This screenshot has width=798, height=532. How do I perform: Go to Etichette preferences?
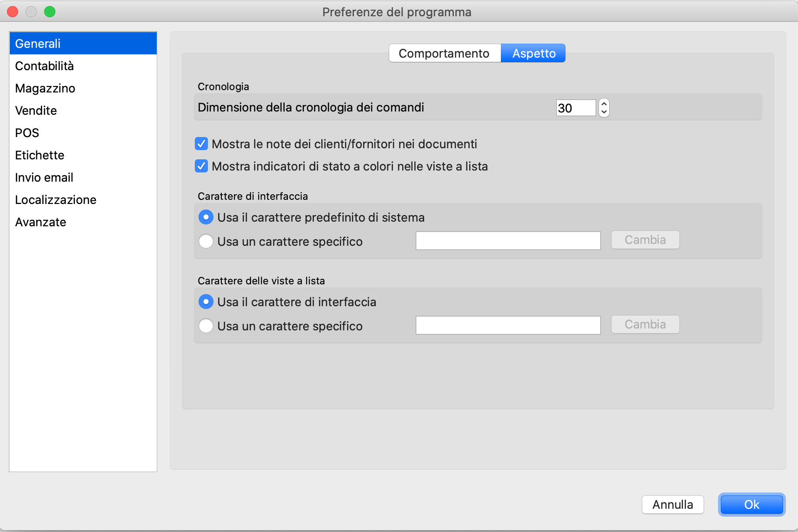[x=40, y=155]
